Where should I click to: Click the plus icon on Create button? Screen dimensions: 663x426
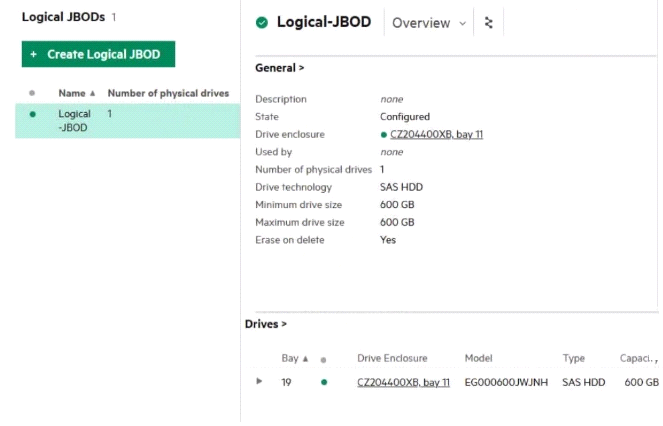tap(34, 54)
